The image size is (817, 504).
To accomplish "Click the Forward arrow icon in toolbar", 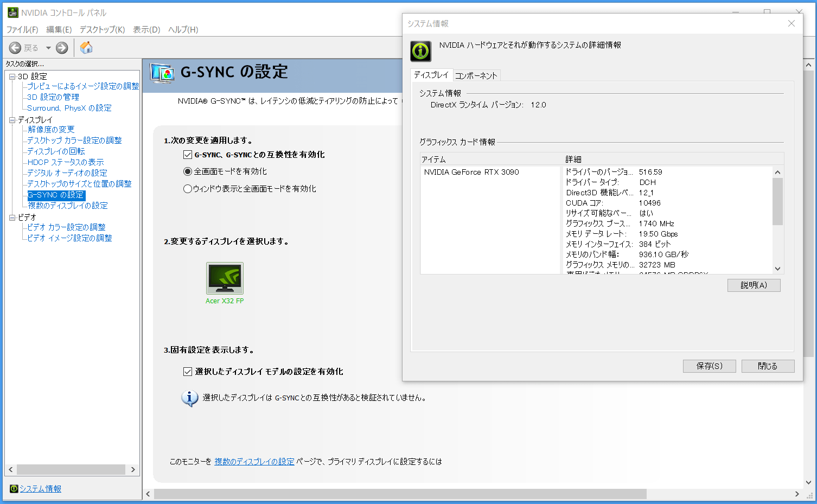I will pyautogui.click(x=62, y=48).
